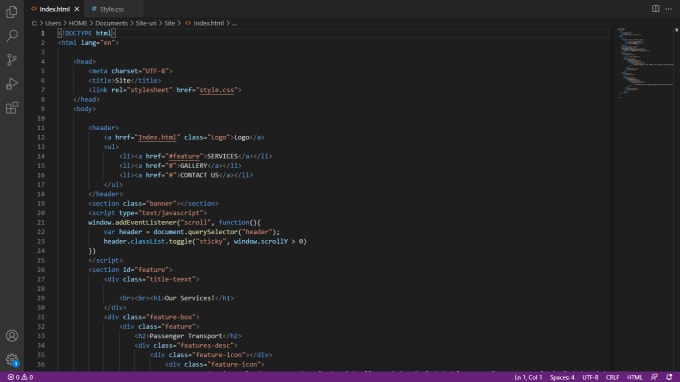Change end of line sequence CRLF
This screenshot has height=382, width=680.
[x=612, y=377]
